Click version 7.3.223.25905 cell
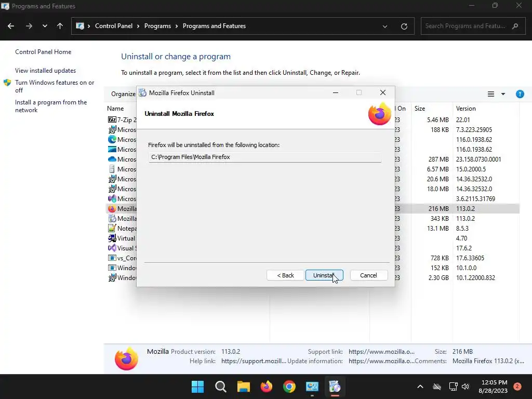Viewport: 532px width, 399px height. point(474,129)
